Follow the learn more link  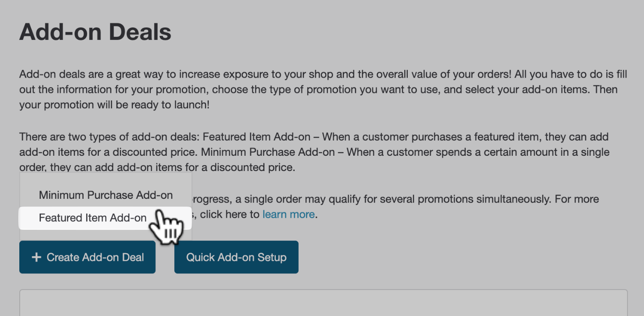[288, 214]
